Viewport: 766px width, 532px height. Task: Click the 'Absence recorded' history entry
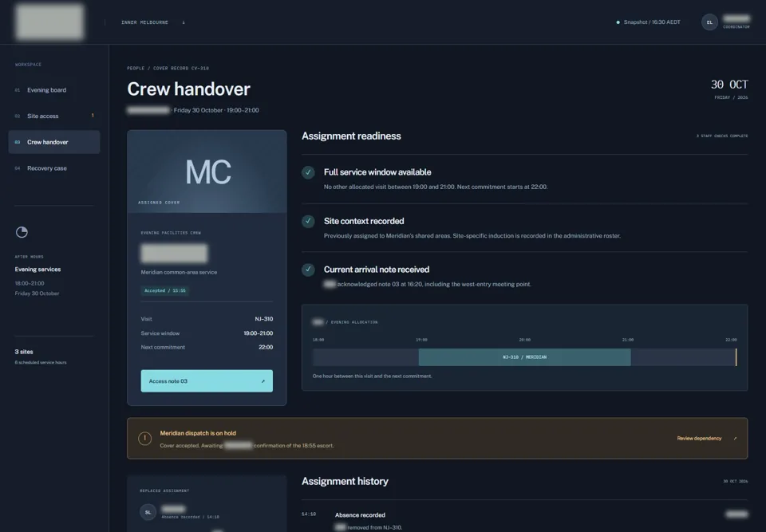(x=360, y=515)
